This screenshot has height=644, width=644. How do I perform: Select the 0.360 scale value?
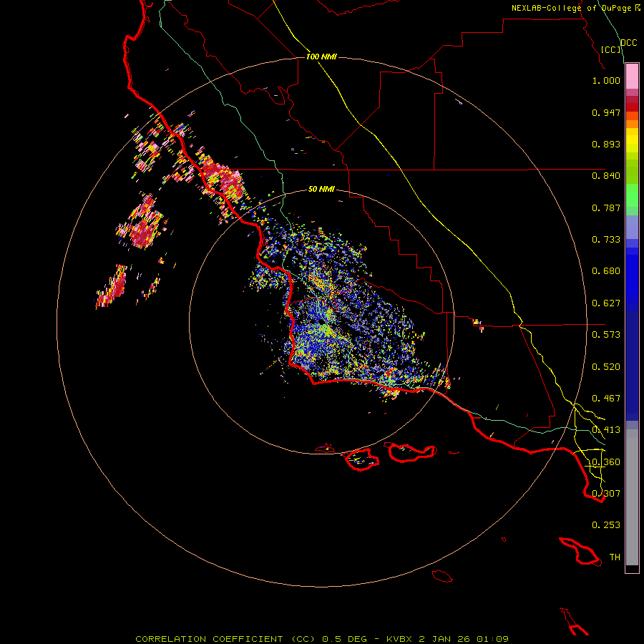point(606,462)
